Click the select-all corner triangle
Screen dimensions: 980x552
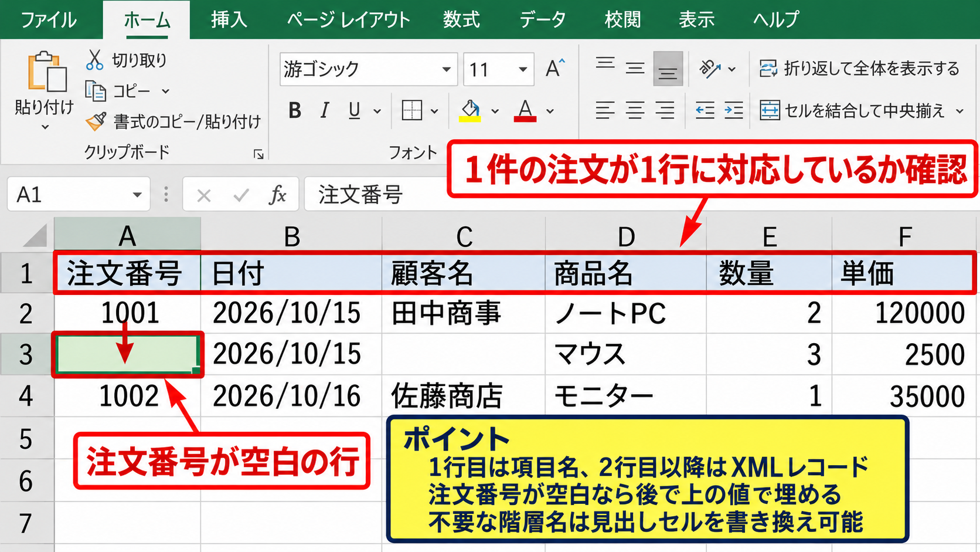coord(35,236)
